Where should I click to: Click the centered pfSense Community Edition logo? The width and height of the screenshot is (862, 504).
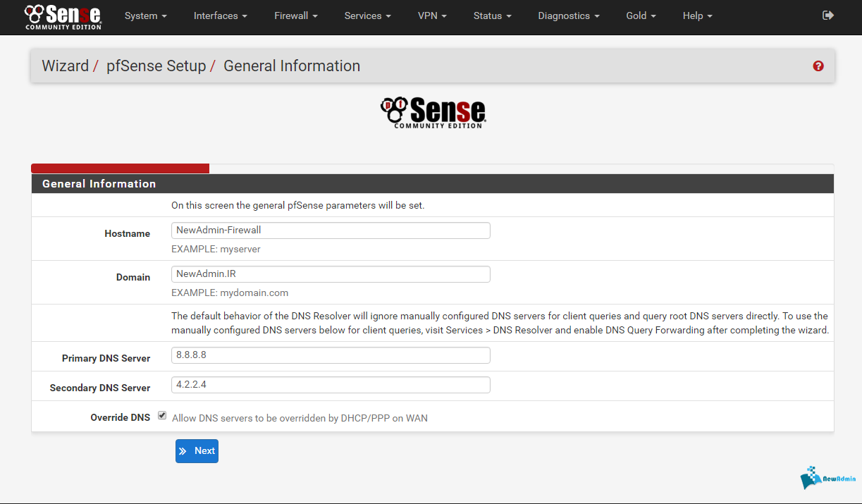(x=433, y=113)
